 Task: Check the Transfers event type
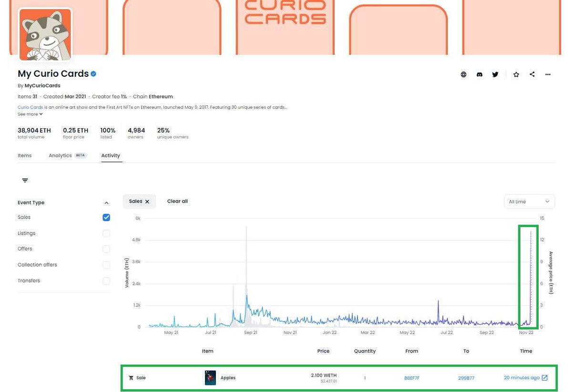[x=106, y=281]
